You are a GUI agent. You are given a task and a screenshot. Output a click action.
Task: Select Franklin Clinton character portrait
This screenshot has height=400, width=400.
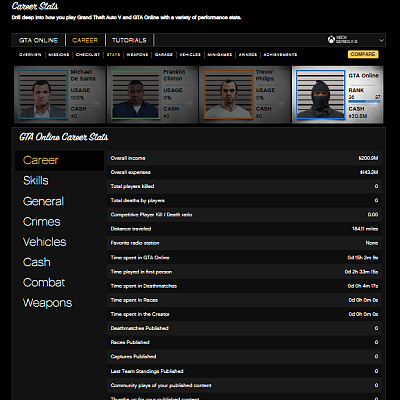click(x=136, y=95)
